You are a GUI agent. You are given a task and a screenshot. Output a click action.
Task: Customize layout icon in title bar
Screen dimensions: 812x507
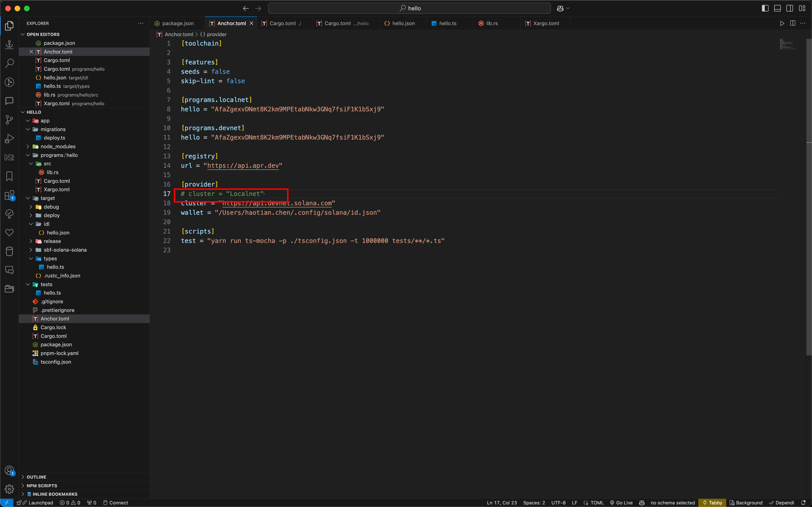pos(802,8)
